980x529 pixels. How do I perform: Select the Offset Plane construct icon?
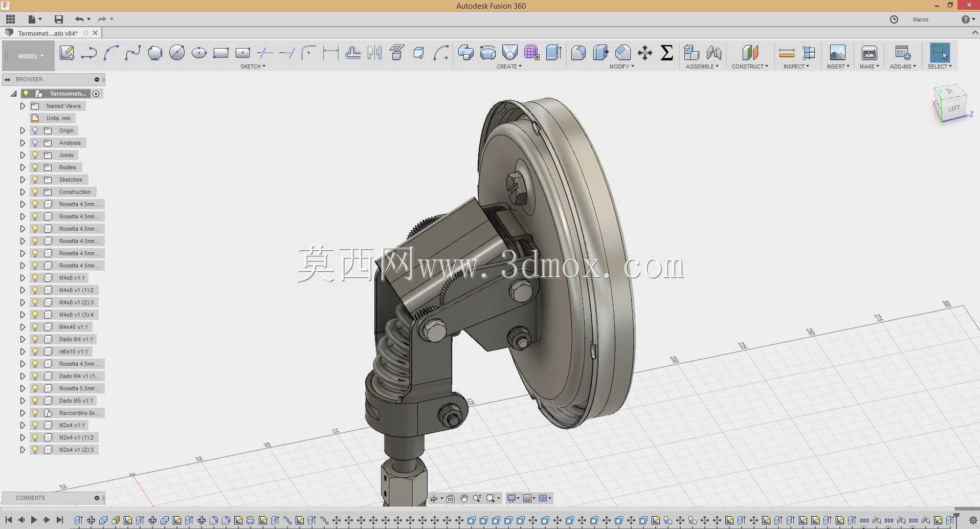click(750, 53)
